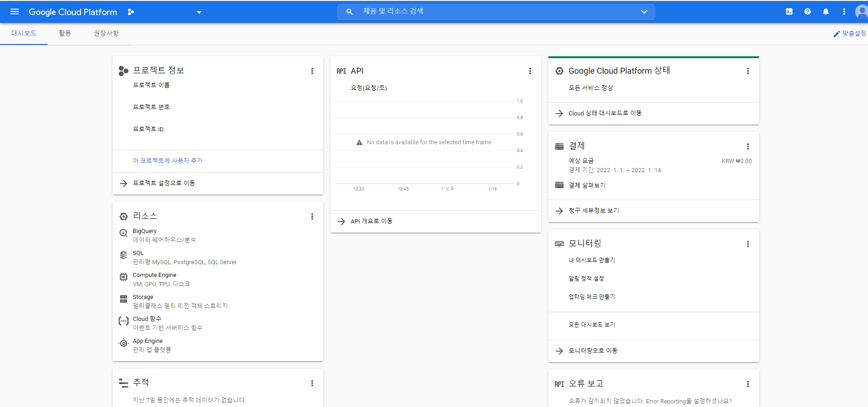Click the SQL stacked layers icon
The image size is (868, 407).
[124, 255]
